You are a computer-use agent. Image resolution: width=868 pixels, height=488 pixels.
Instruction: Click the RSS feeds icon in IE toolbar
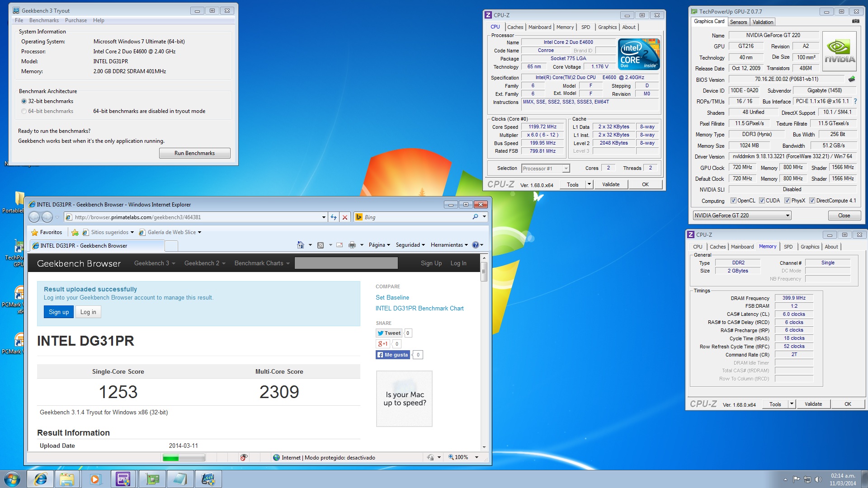(x=321, y=245)
